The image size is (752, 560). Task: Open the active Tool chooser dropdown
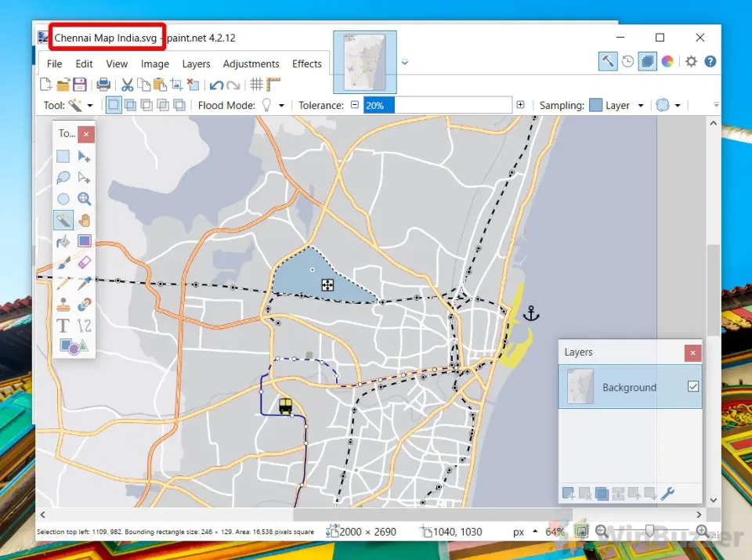click(x=81, y=105)
